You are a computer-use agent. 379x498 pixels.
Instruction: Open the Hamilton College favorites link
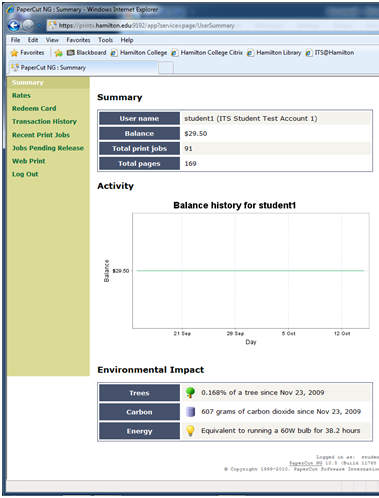[139, 53]
